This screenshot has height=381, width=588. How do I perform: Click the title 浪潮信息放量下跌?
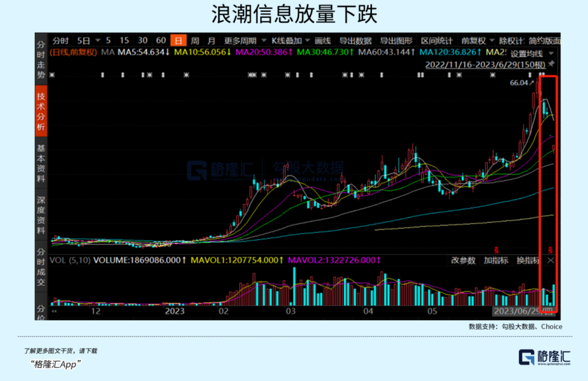(x=295, y=14)
